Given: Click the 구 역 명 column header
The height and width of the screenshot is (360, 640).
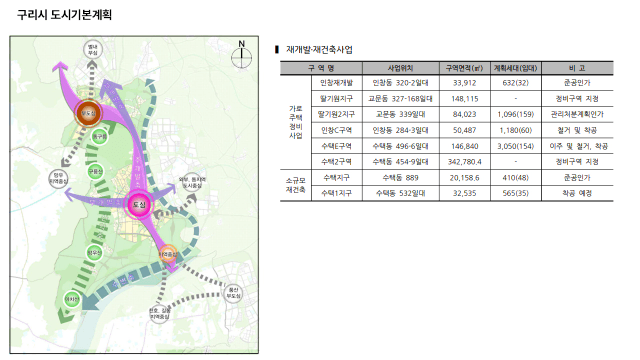Looking at the screenshot, I should [321, 68].
